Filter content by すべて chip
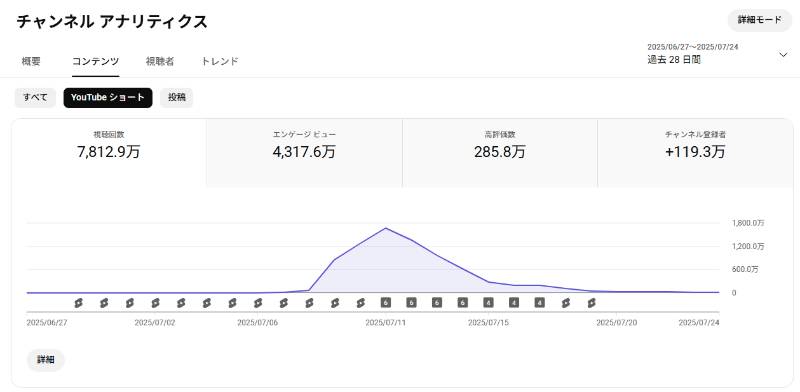Image resolution: width=800 pixels, height=392 pixels. (35, 97)
